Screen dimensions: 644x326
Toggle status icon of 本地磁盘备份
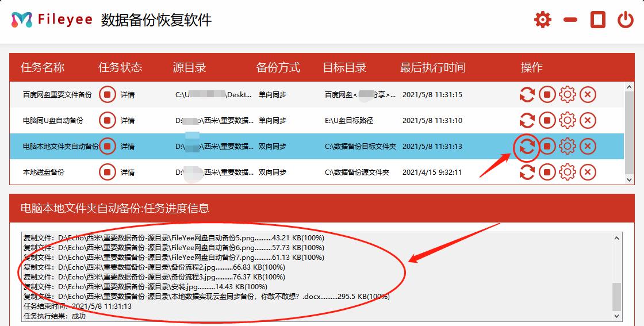[107, 172]
